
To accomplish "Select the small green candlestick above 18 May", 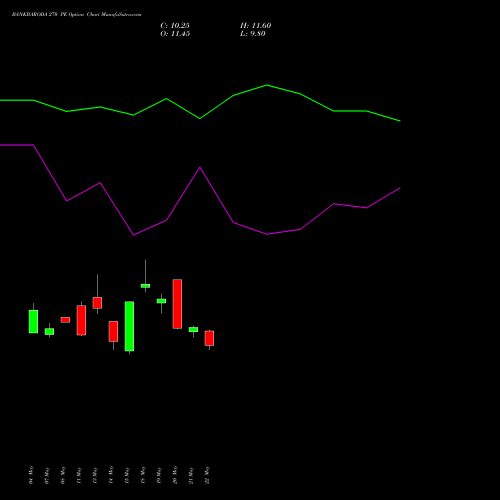I will tap(145, 286).
